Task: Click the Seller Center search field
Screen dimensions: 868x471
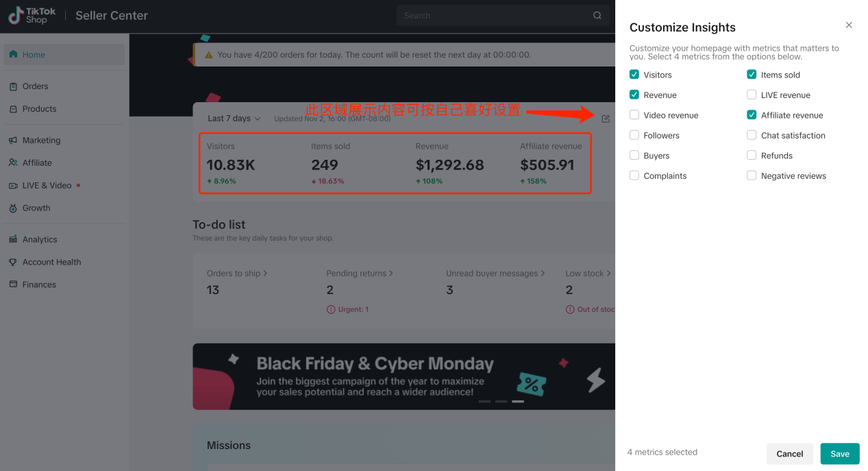Action: point(493,16)
